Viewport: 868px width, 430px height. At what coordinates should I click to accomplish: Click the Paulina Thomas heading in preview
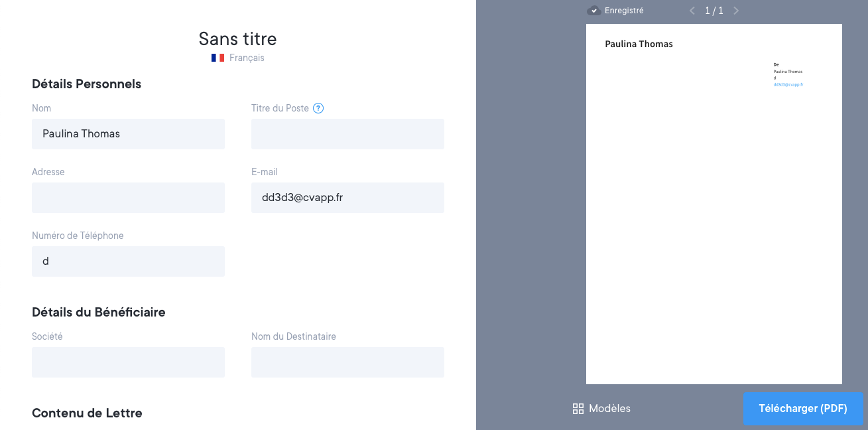click(x=639, y=44)
